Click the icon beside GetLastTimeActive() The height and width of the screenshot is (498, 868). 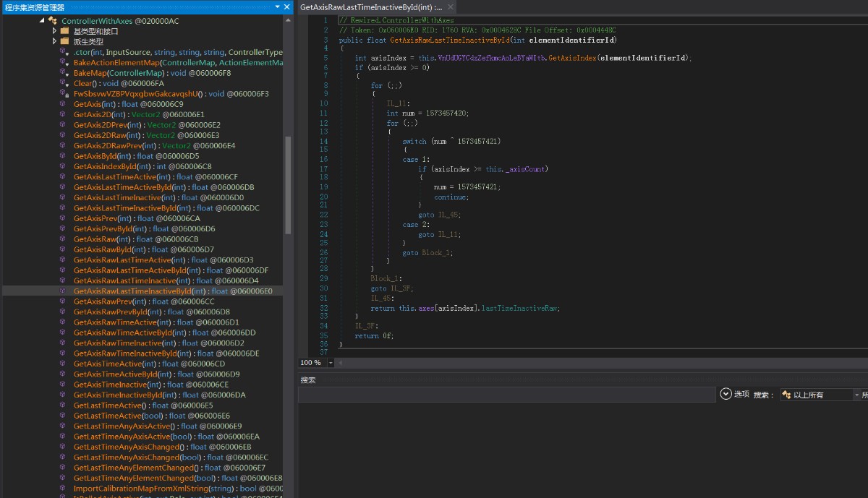[x=63, y=405]
